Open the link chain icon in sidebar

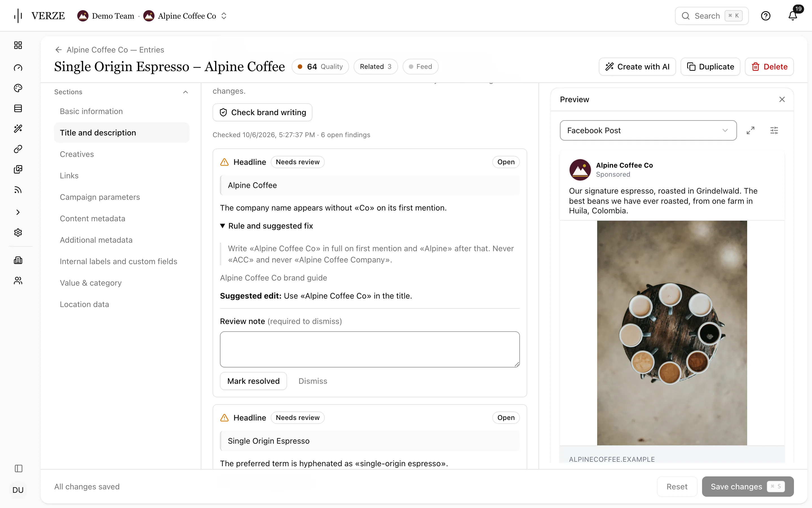click(x=18, y=149)
